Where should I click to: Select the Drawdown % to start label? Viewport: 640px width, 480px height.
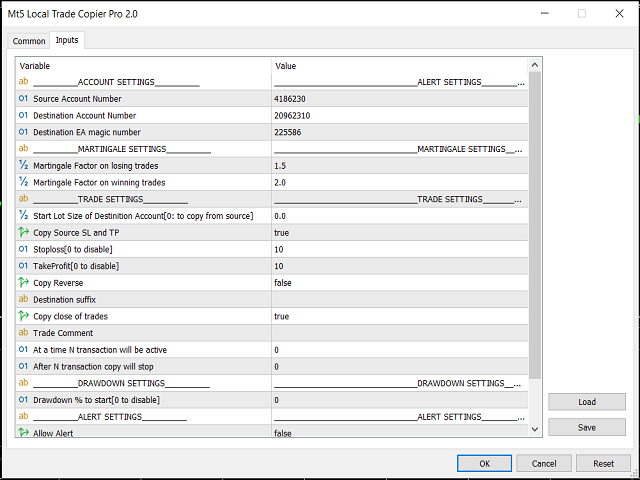pyautogui.click(x=96, y=400)
